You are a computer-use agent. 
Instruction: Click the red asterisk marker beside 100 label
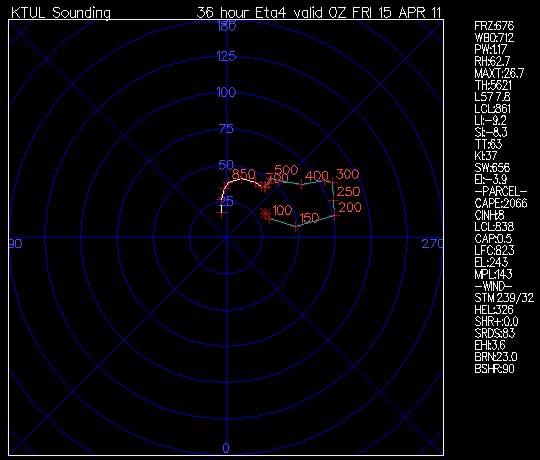pyautogui.click(x=265, y=213)
